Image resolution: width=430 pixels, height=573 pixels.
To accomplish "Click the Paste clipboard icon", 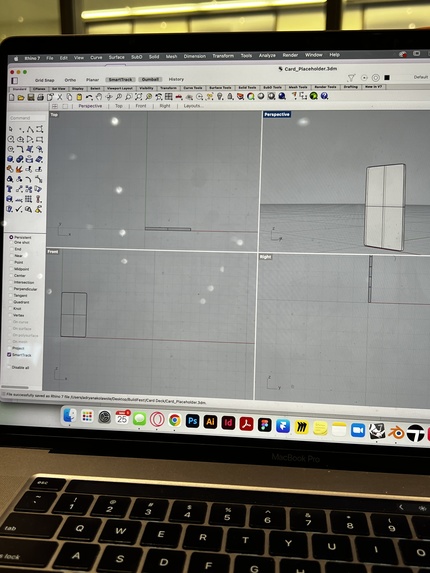I will point(79,97).
